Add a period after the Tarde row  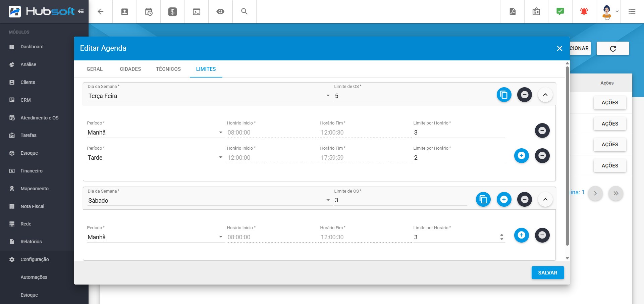(x=521, y=155)
